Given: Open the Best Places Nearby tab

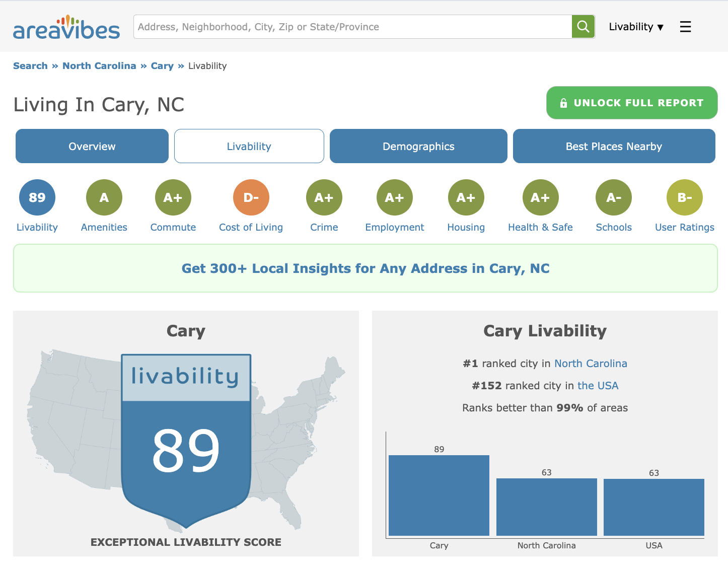Looking at the screenshot, I should (614, 146).
